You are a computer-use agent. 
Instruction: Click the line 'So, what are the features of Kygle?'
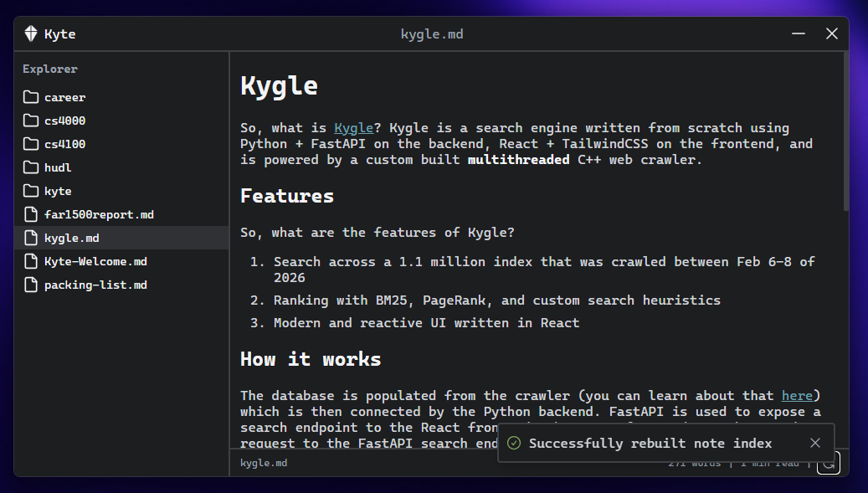tap(377, 233)
